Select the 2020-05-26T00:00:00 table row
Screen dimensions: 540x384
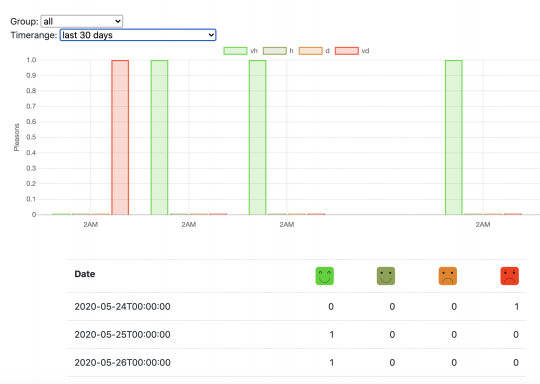tap(297, 362)
